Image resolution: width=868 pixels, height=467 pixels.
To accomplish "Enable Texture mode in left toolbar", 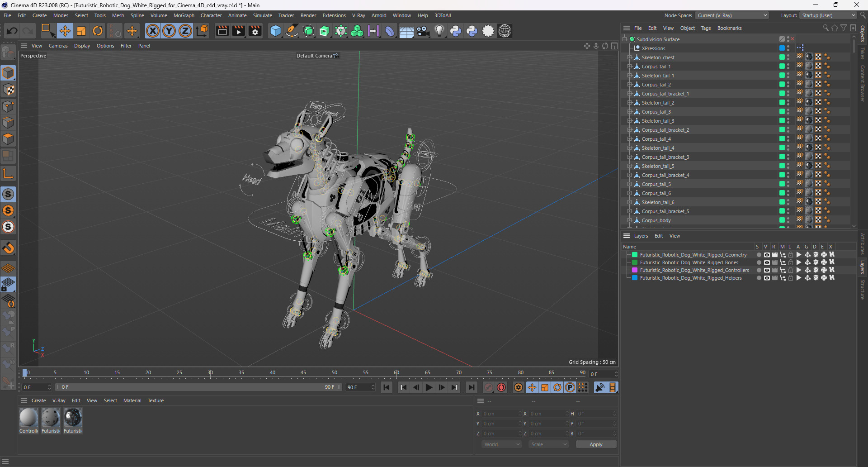I will click(8, 90).
